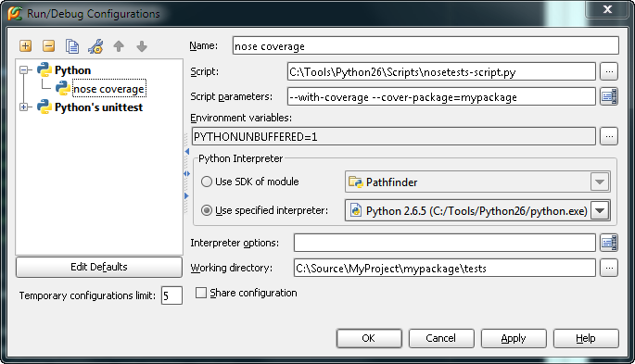Open the Pathfinder module dropdown

point(600,182)
